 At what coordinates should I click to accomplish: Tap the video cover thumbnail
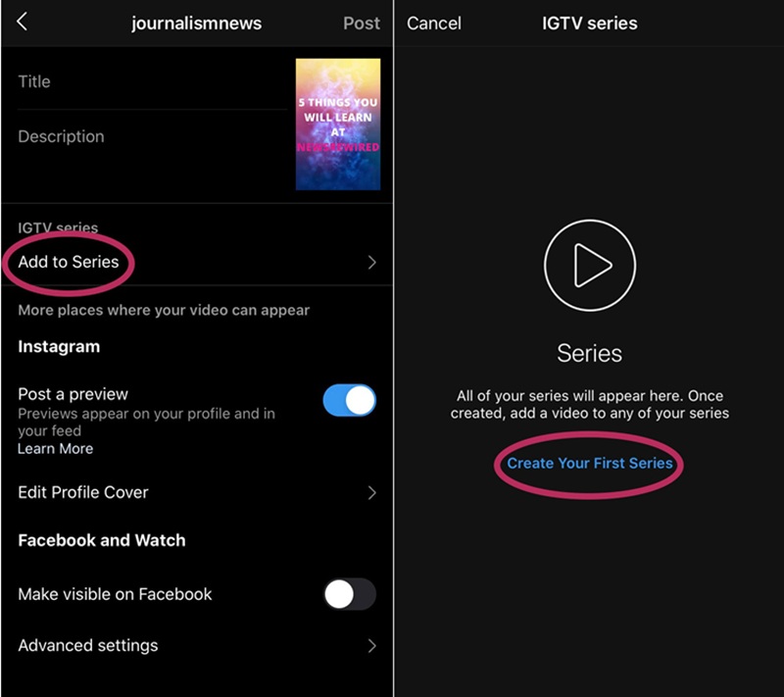coord(338,124)
